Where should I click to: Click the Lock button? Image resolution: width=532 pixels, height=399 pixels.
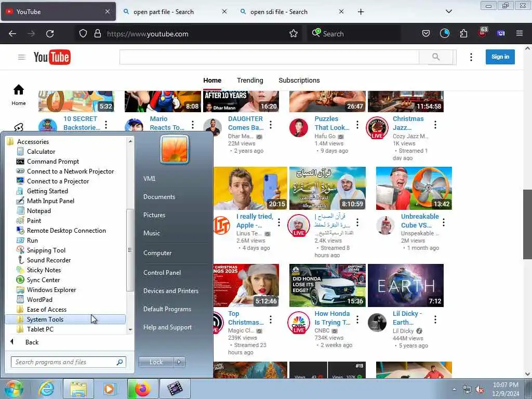[156, 362]
